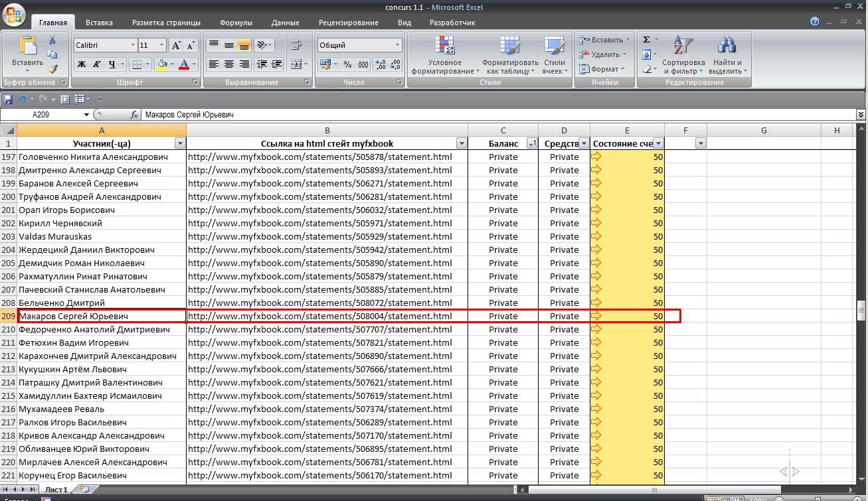Increase decimal places icon
Image resolution: width=868 pixels, height=501 pixels.
(381, 64)
